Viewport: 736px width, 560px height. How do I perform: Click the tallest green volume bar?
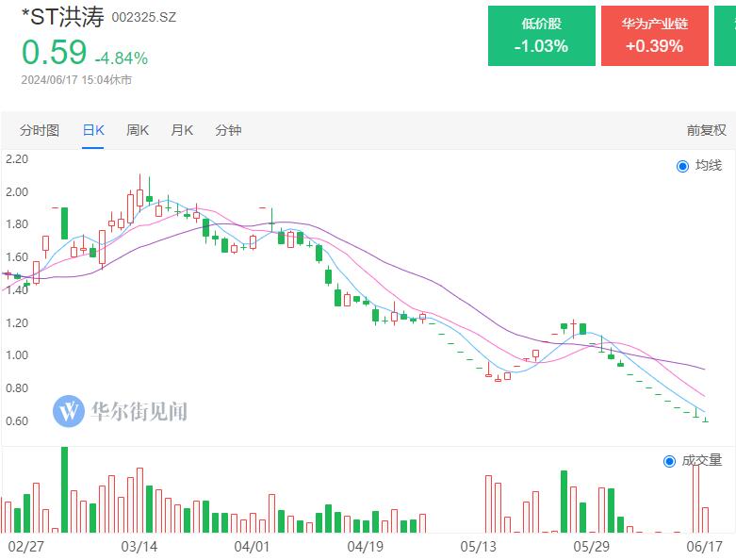pyautogui.click(x=65, y=489)
